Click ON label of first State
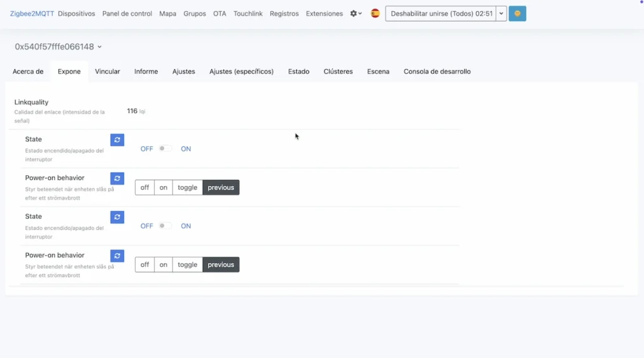 [x=186, y=149]
